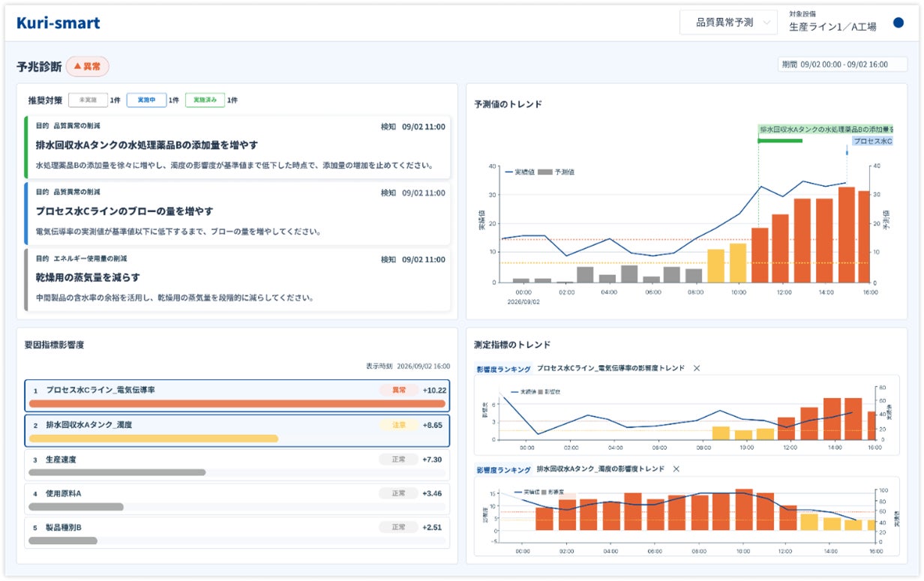The width and height of the screenshot is (924, 581).
Task: Open the 排水回収水Aタンク chemical B recommendation card
Action: [237, 147]
